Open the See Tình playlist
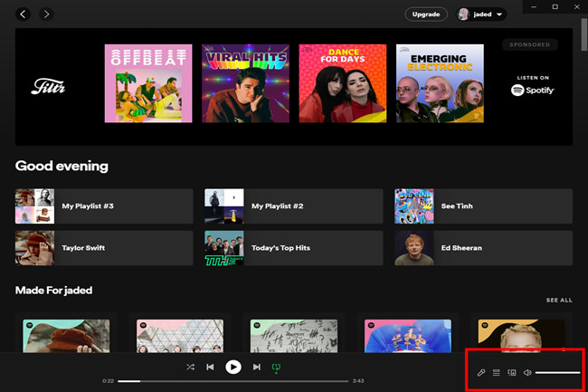 coord(483,206)
